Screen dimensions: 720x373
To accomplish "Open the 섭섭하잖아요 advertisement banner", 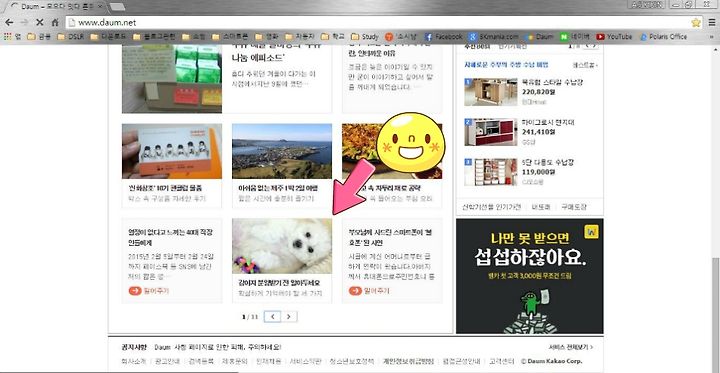I will (x=529, y=276).
